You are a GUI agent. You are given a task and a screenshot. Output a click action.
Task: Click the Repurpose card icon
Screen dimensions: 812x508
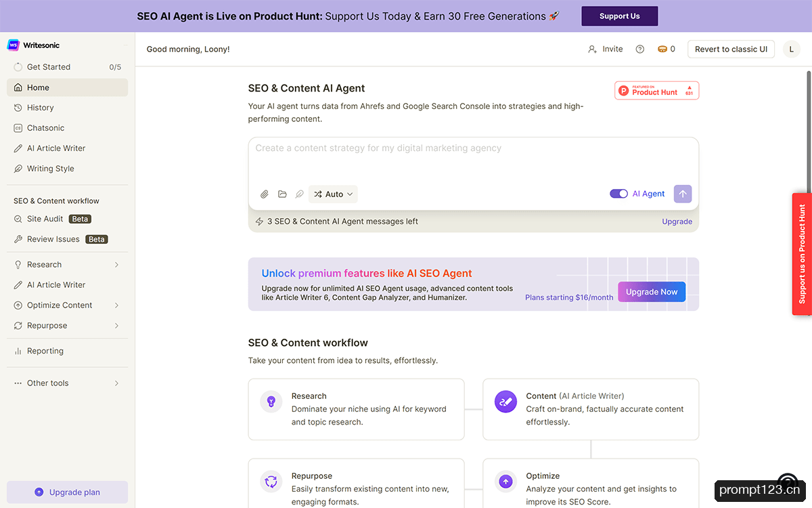pos(271,482)
